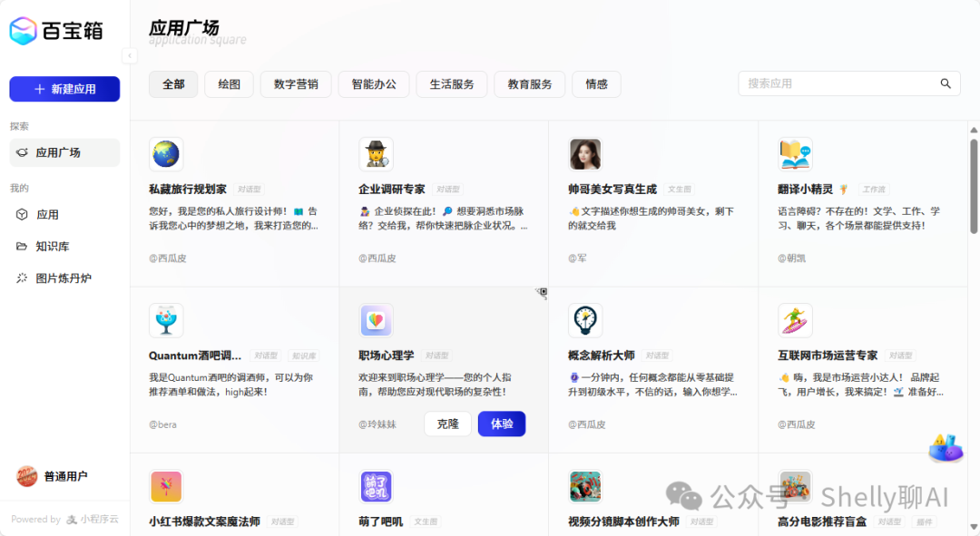This screenshot has width=980, height=536.
Task: Click the 概念解析大师 lightbulb icon
Action: (585, 319)
